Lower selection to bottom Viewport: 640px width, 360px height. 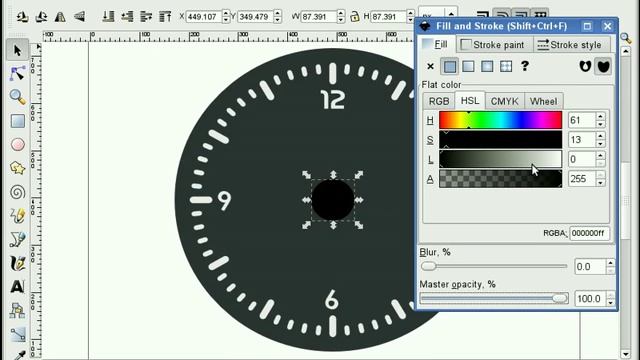tap(108, 17)
